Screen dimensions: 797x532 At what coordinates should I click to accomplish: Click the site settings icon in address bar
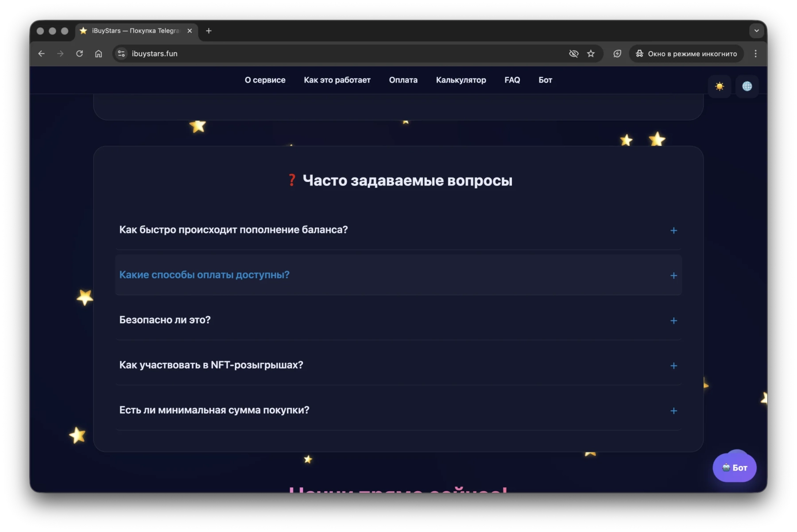coord(121,54)
